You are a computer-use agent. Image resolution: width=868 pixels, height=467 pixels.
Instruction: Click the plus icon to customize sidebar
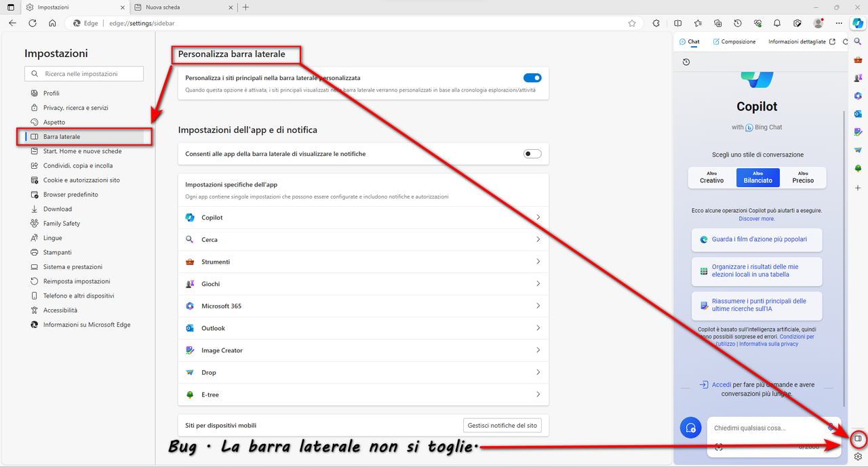[858, 188]
